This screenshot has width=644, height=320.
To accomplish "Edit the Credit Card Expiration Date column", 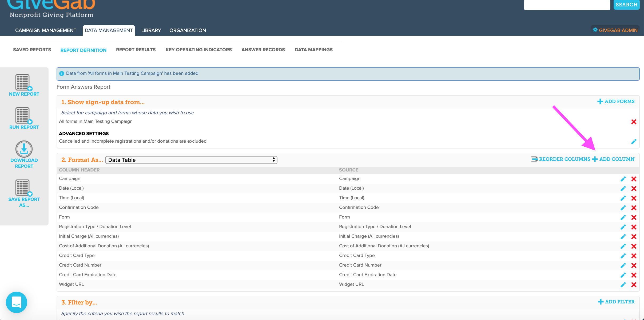I will pyautogui.click(x=623, y=275).
